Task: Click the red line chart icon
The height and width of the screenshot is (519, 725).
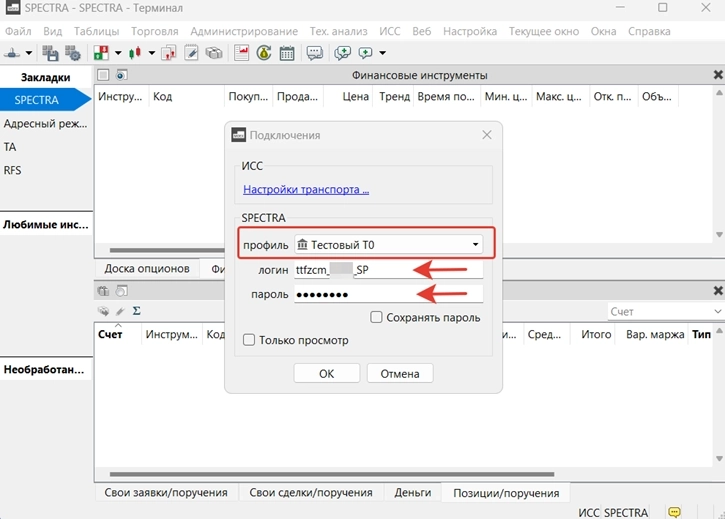Action: tap(242, 53)
